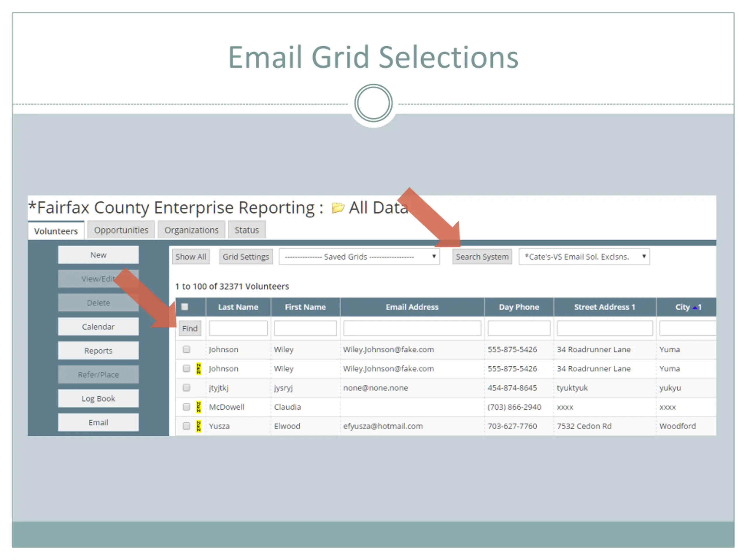Image resolution: width=747 pixels, height=560 pixels.
Task: Click the Last Name filter field
Action: click(x=238, y=328)
